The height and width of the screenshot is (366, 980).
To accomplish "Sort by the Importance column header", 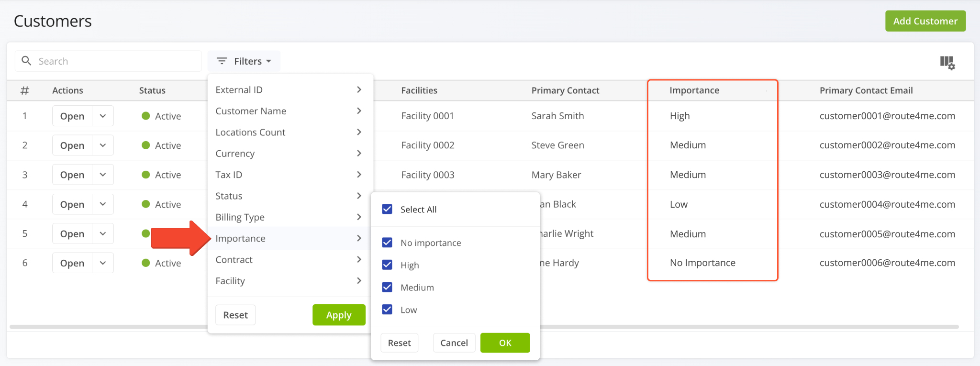I will coord(694,90).
